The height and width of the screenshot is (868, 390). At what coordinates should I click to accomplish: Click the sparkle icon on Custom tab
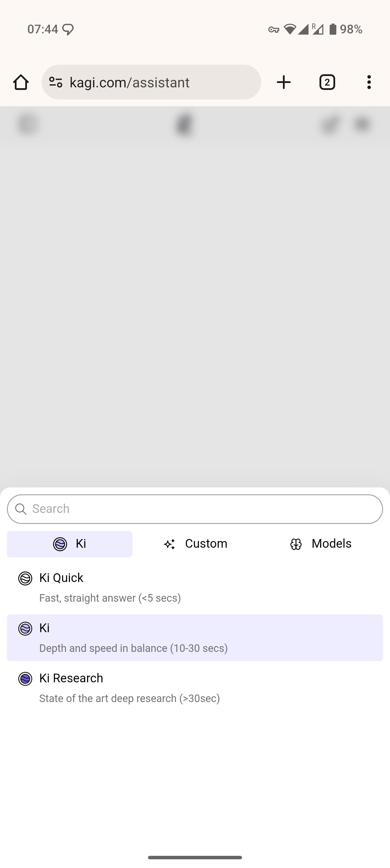169,544
